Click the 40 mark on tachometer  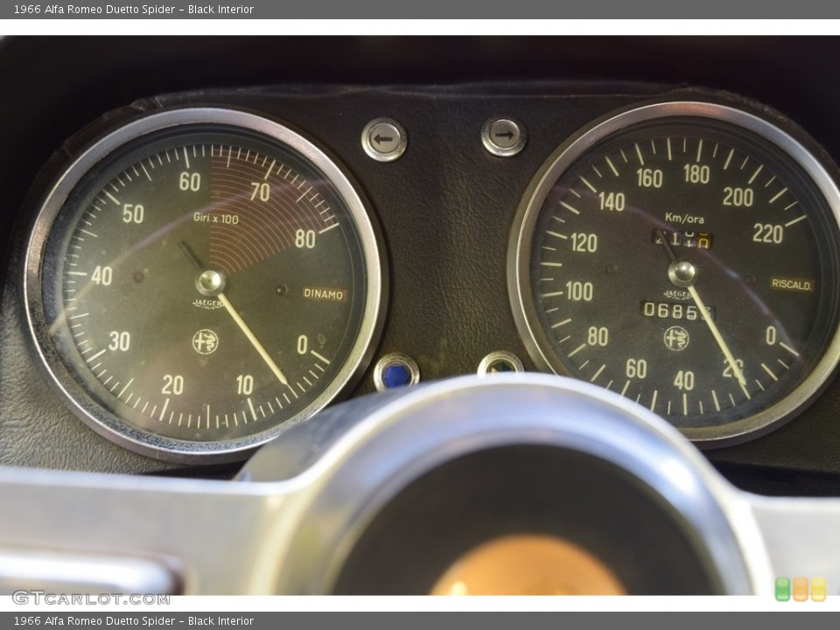[101, 276]
